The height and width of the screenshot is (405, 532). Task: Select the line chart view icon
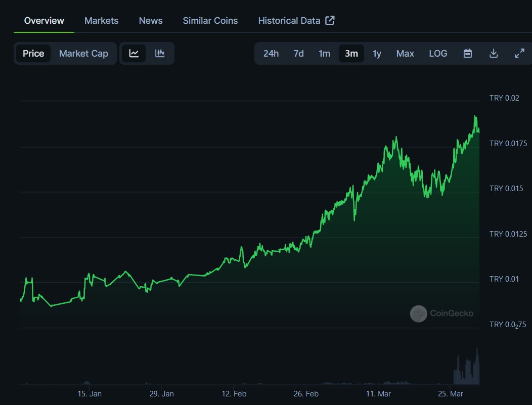coord(134,53)
